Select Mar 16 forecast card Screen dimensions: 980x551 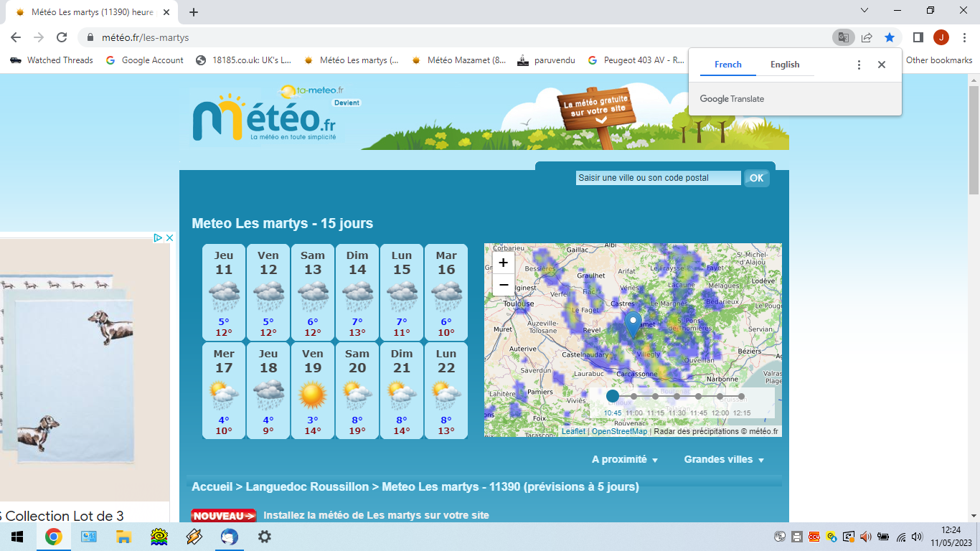pos(446,292)
